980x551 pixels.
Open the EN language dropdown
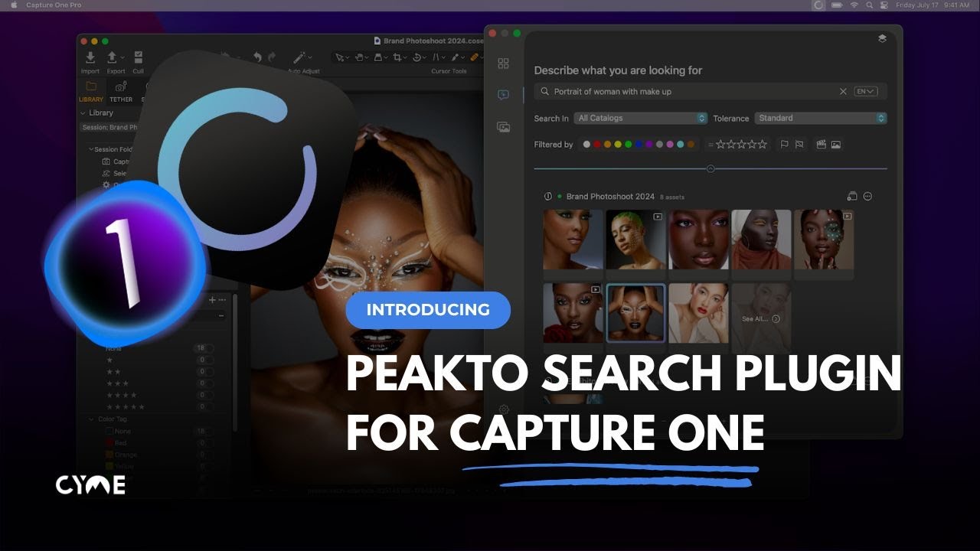point(866,91)
